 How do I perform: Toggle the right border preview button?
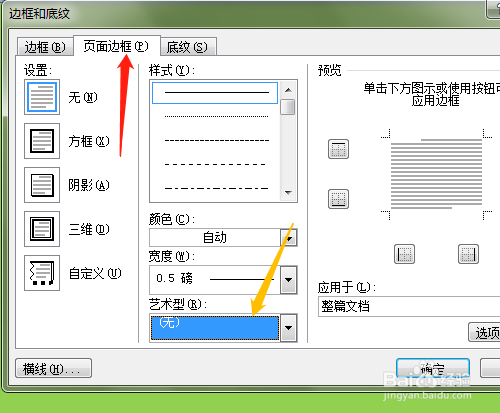468,254
